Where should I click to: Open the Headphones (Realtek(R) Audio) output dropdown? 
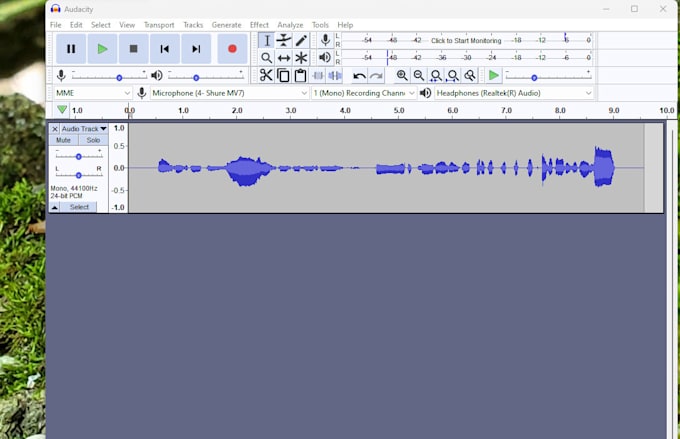click(514, 93)
